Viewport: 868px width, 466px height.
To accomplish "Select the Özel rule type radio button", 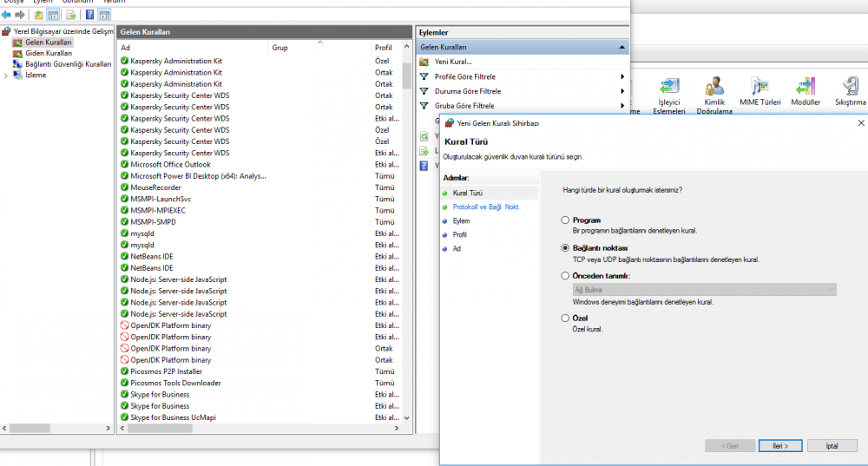I will click(x=565, y=318).
